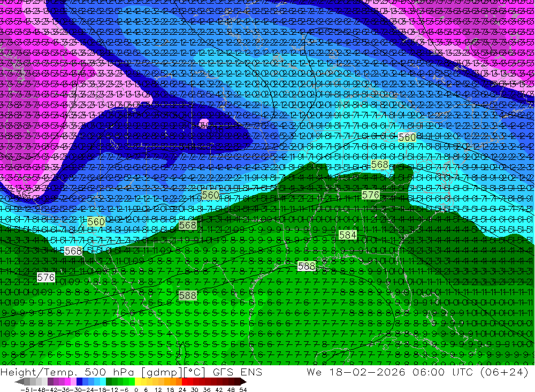This screenshot has height=392, width=535.
Task: Click the '-30' legend value
Action: (x=76, y=390)
